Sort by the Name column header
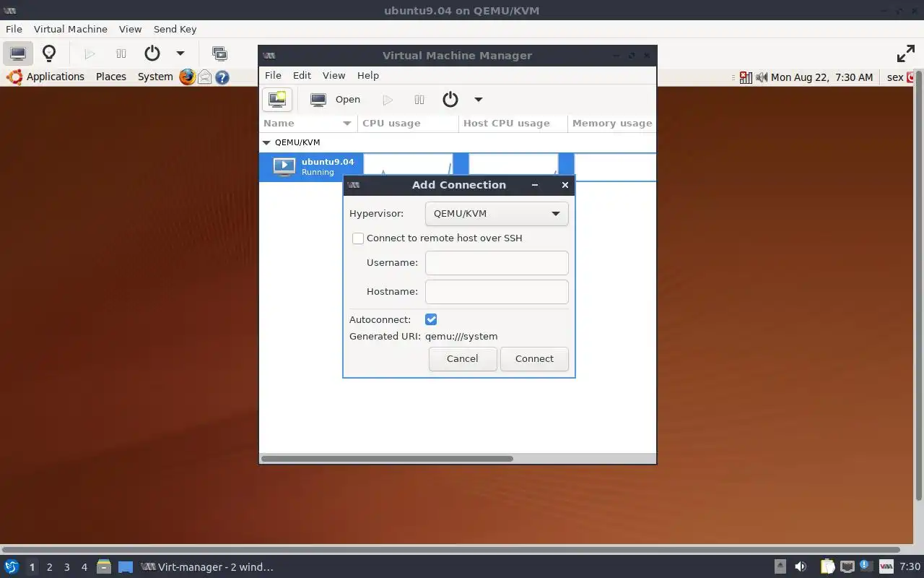The width and height of the screenshot is (924, 578). (308, 124)
